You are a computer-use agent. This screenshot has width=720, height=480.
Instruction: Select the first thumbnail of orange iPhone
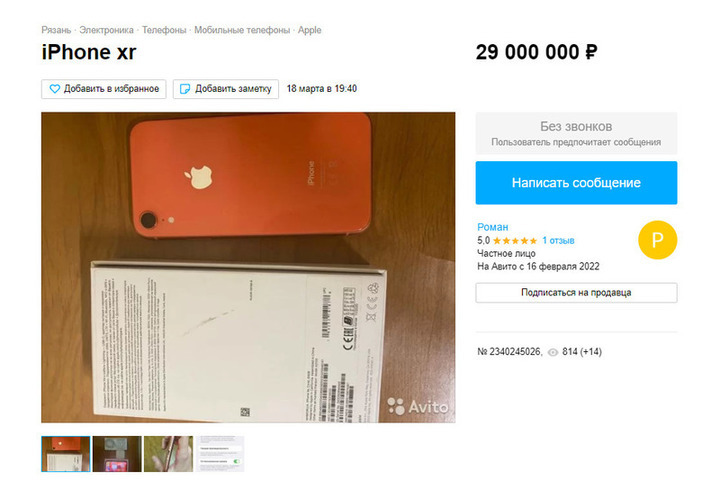click(66, 454)
